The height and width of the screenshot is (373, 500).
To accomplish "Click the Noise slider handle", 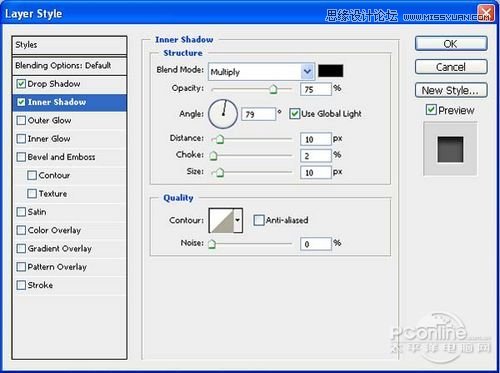I will pyautogui.click(x=212, y=244).
